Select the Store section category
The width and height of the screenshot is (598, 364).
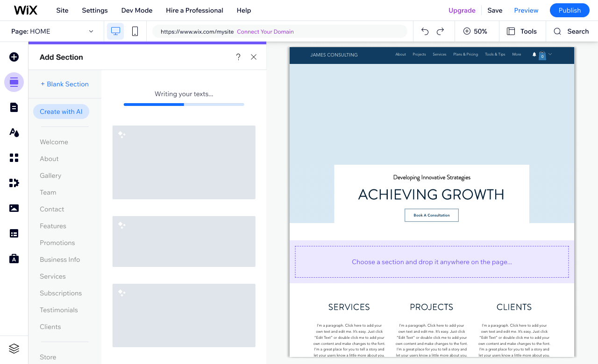[48, 357]
